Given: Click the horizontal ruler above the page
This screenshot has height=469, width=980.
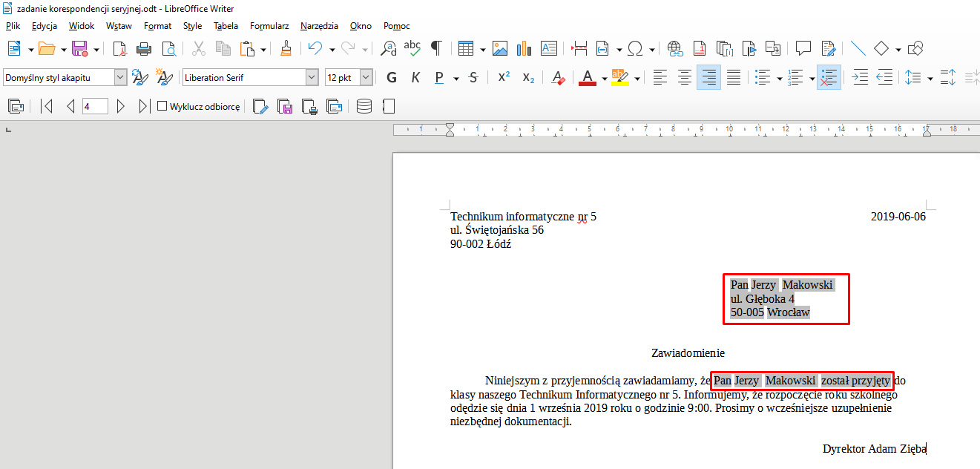Looking at the screenshot, I should (x=686, y=130).
